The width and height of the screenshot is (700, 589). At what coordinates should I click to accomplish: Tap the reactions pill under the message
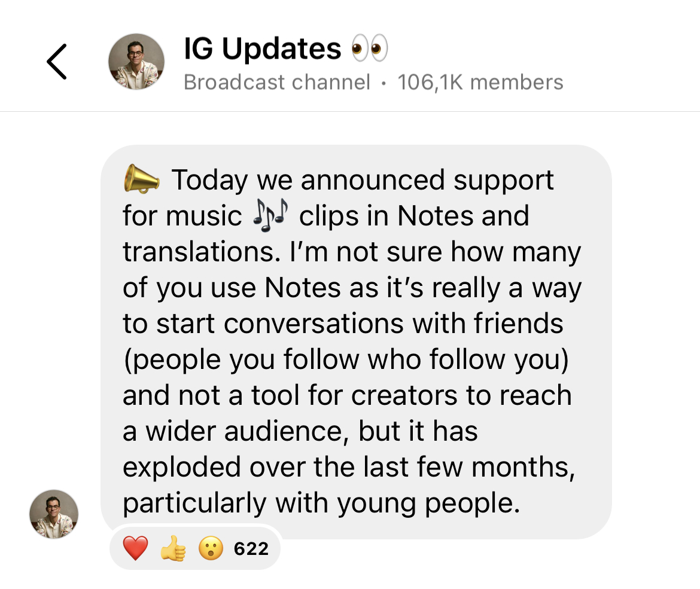[194, 547]
